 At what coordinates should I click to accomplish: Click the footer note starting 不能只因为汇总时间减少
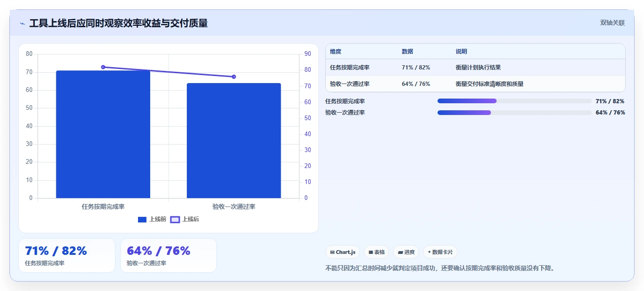(x=440, y=269)
